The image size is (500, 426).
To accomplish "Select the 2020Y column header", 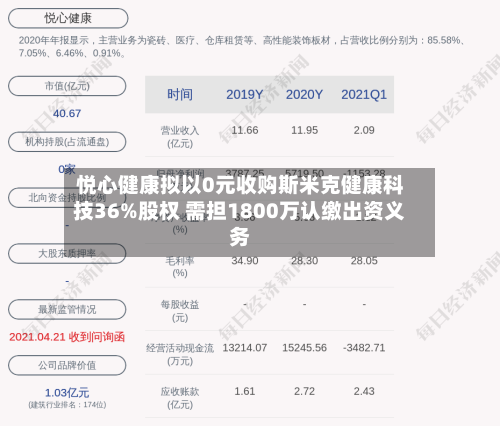I will (x=304, y=95).
